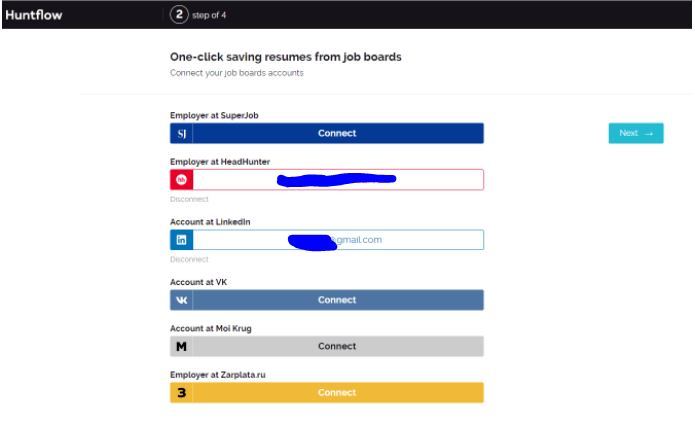Click the Moi Krug M logo icon

(182, 346)
